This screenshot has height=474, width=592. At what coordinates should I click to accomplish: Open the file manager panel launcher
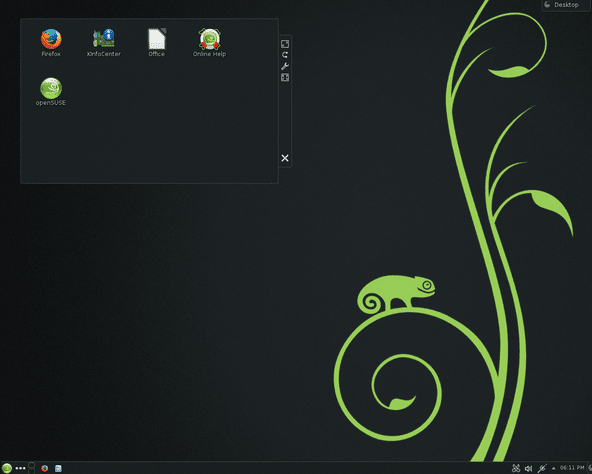[x=58, y=468]
